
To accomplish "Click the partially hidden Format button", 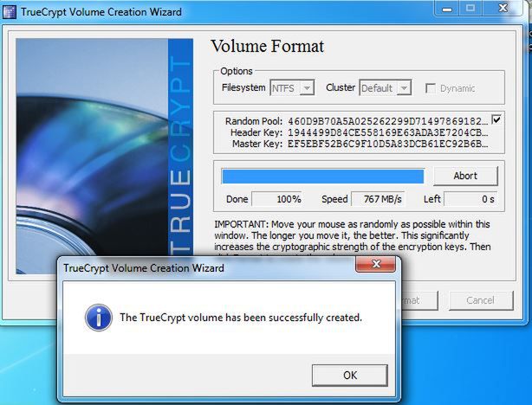I will 419,300.
